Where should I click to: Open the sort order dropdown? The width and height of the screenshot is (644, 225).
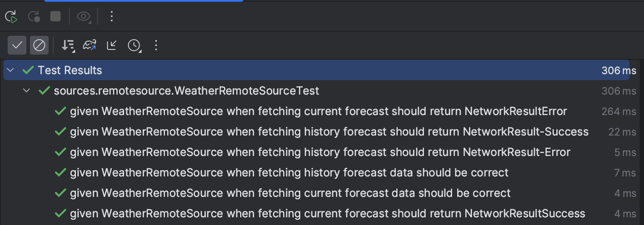[68, 45]
